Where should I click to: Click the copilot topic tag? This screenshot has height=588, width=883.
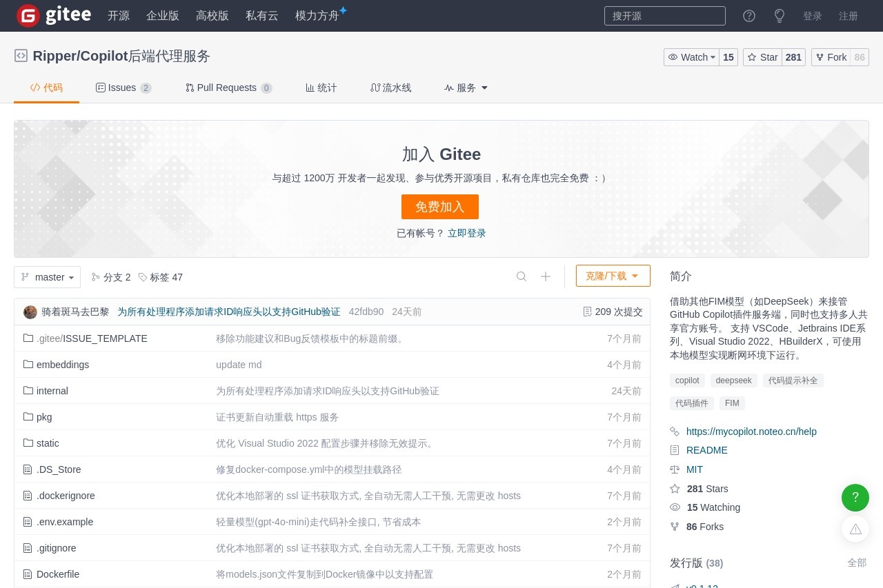tap(687, 381)
